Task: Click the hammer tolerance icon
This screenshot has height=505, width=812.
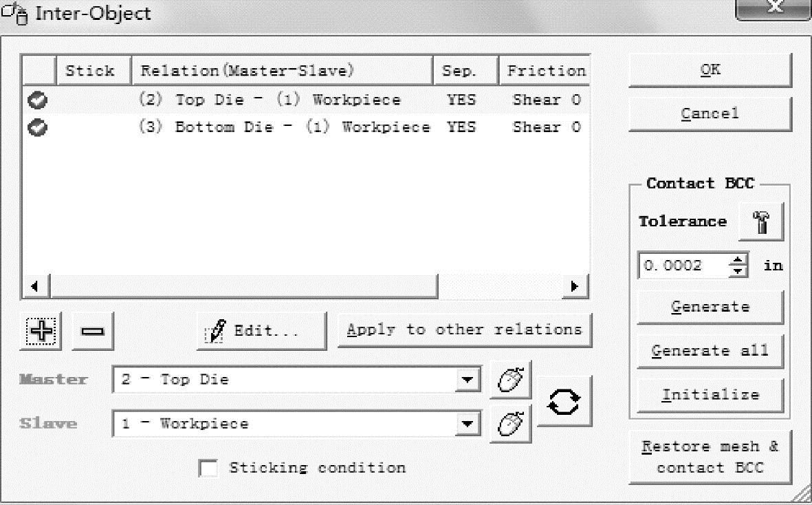Action: (760, 222)
